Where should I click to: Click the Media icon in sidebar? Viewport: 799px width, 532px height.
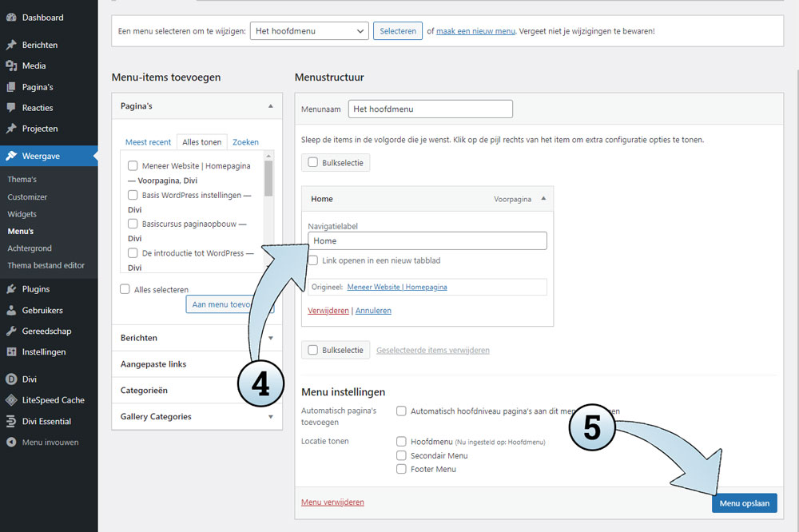click(11, 66)
